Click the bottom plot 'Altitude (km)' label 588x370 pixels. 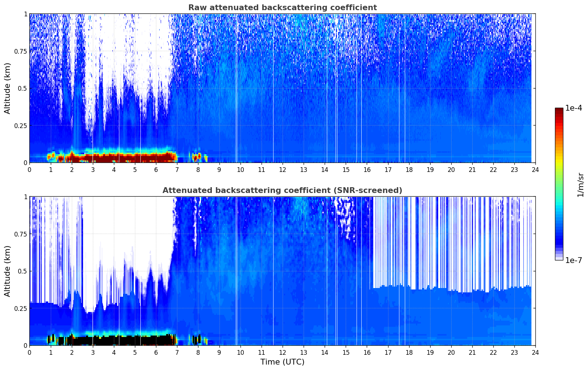click(8, 271)
